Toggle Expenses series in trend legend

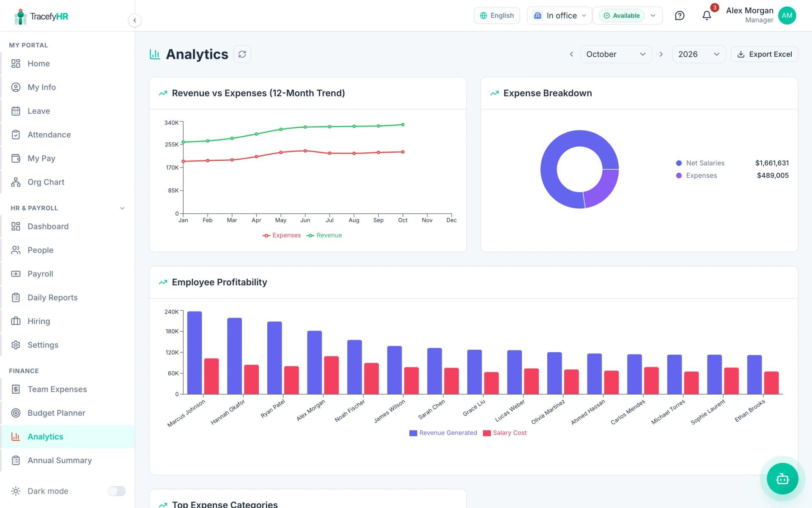[282, 235]
